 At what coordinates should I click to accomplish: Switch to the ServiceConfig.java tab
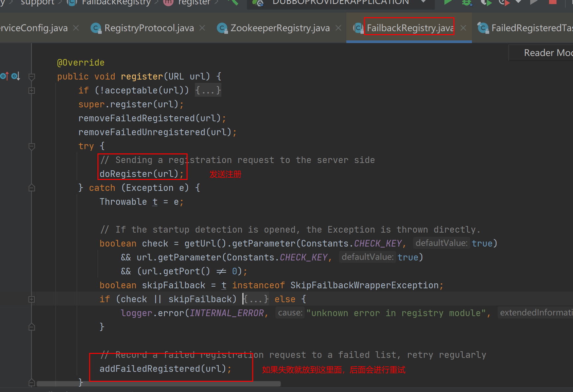point(33,28)
